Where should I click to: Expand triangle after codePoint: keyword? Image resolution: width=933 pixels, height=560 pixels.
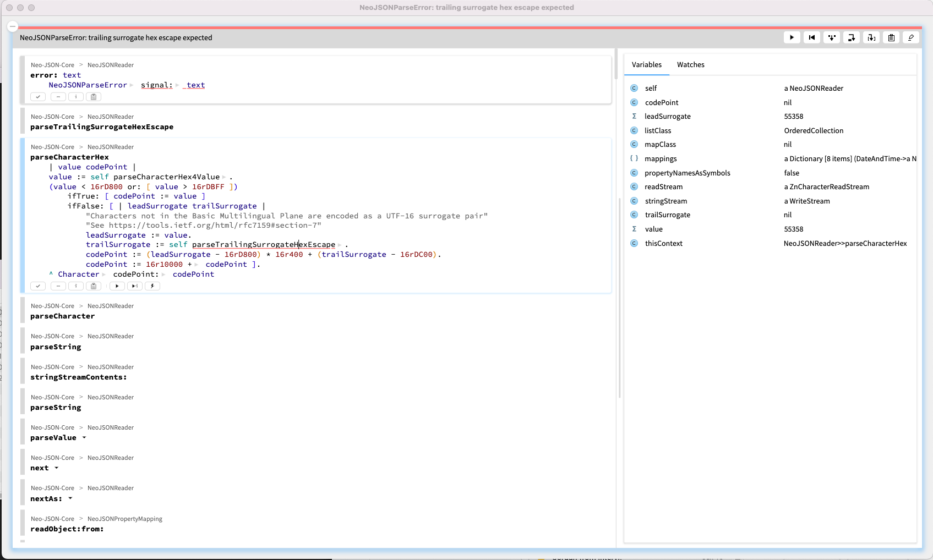[x=163, y=274]
